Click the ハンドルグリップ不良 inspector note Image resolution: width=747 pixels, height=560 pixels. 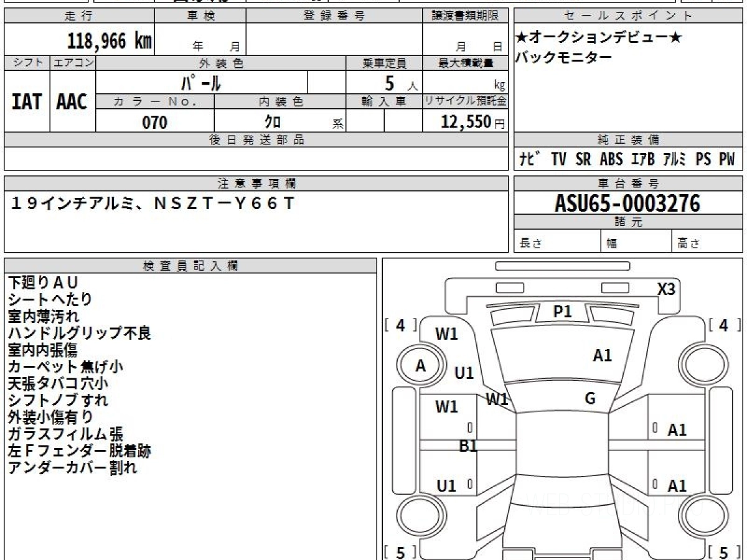pos(80,333)
